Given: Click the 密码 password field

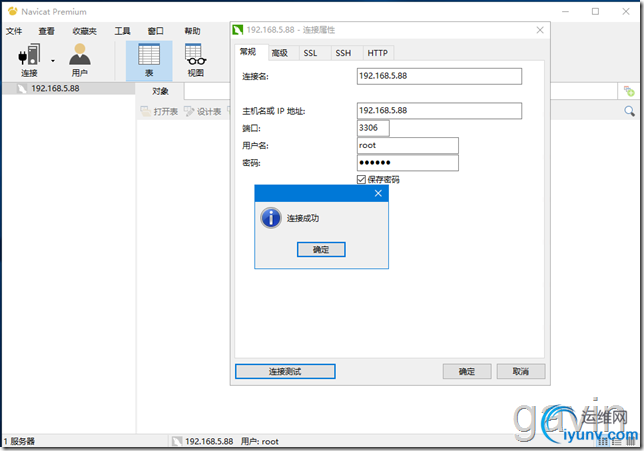Looking at the screenshot, I should (407, 163).
